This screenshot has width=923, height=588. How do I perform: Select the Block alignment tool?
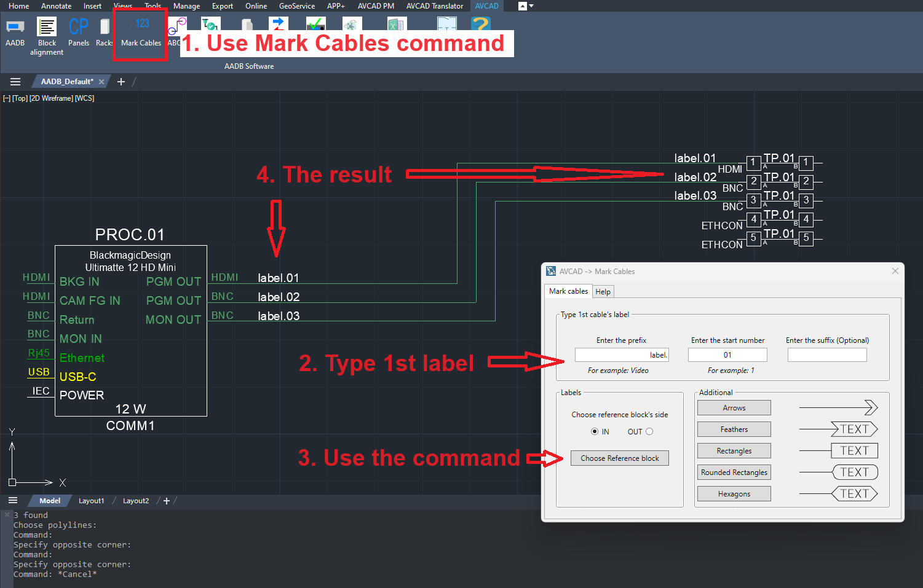click(x=47, y=36)
